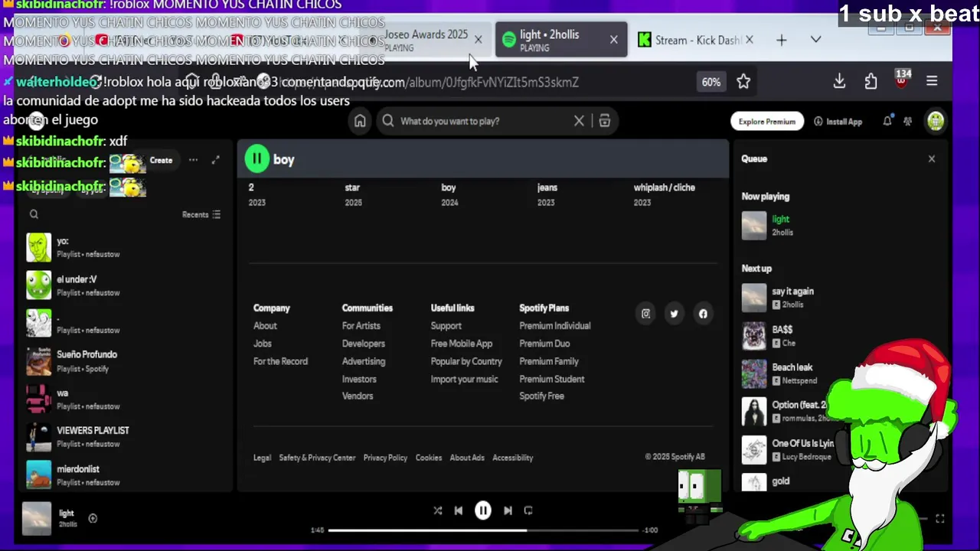Open Firefox downloads arrow icon

pyautogui.click(x=839, y=81)
